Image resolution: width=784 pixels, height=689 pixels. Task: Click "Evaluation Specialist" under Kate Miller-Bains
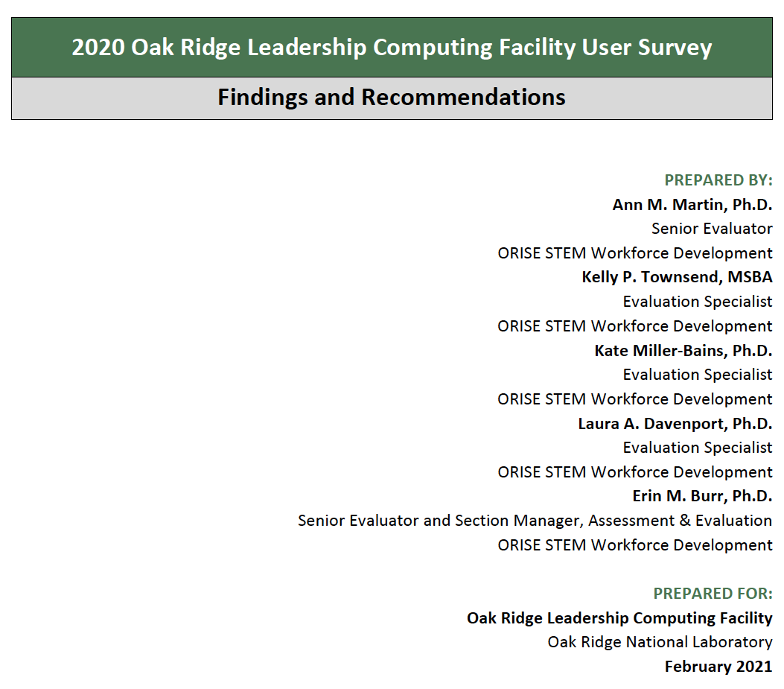coord(698,375)
